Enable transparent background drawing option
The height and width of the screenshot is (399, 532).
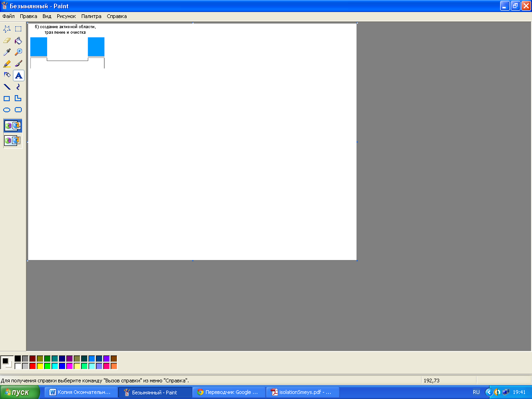pos(13,140)
